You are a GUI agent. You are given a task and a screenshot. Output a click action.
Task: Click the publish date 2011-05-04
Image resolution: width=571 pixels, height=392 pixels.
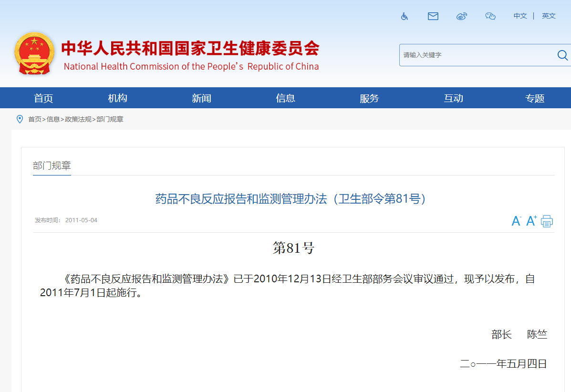[x=81, y=220]
